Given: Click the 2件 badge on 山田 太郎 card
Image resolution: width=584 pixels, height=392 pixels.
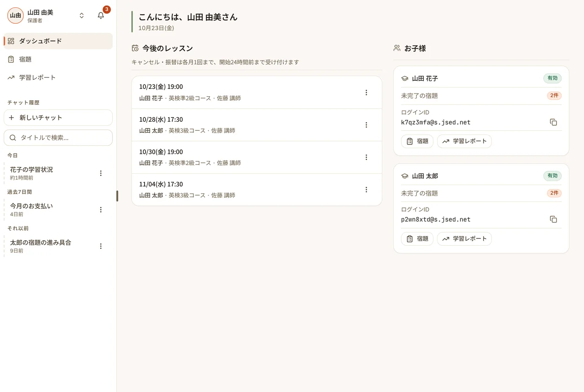Looking at the screenshot, I should (554, 193).
